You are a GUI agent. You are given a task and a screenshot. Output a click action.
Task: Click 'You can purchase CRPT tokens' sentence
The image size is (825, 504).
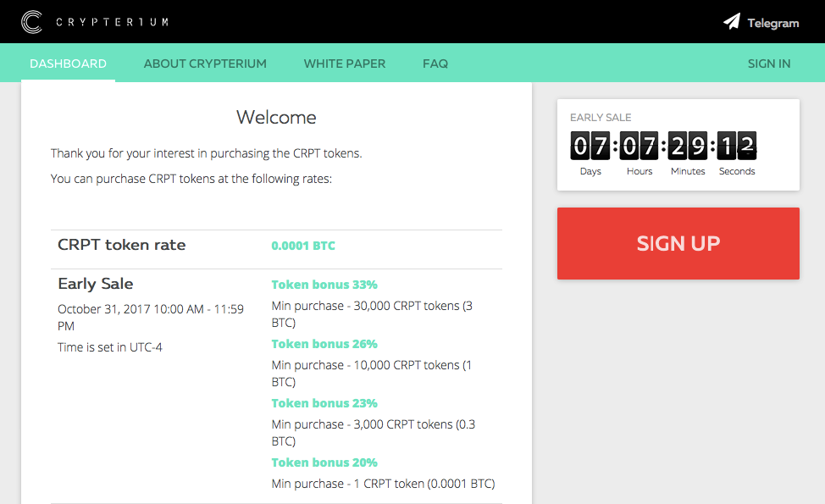point(191,179)
